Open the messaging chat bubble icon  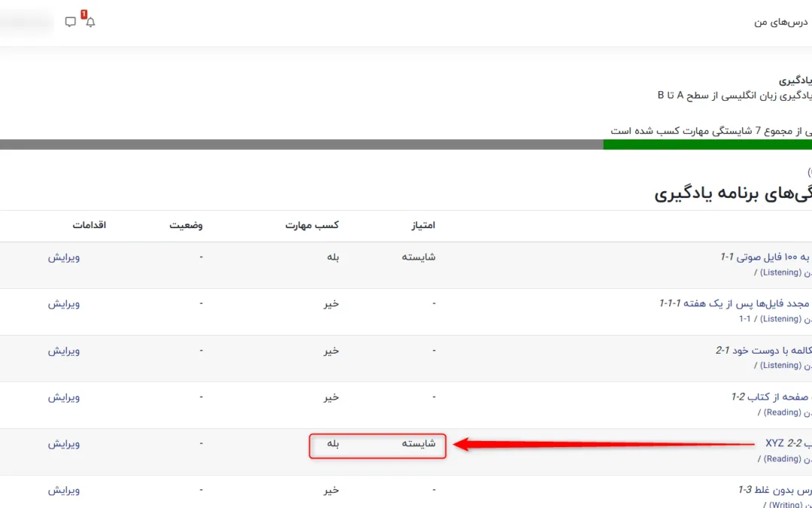71,22
